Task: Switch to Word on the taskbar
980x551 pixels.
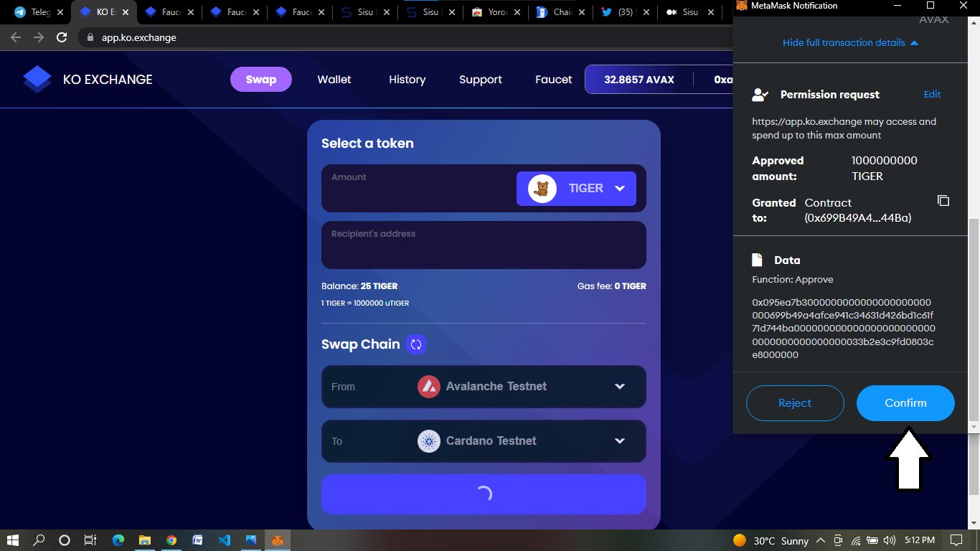Action: 197,540
